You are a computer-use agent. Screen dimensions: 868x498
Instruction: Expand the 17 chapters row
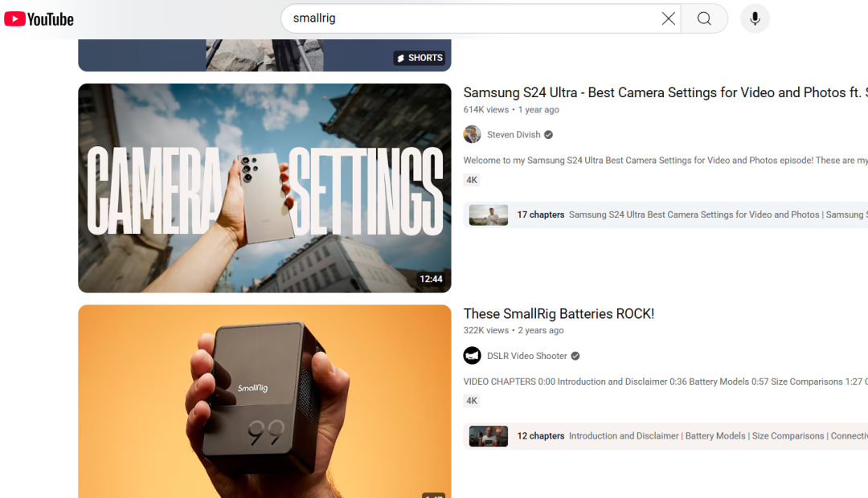point(665,214)
